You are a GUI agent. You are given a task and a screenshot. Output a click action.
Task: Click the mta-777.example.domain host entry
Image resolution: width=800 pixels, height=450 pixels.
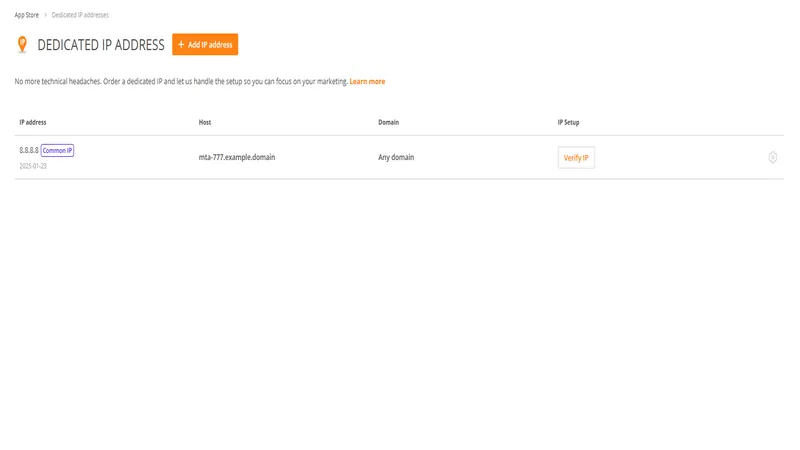pos(237,157)
